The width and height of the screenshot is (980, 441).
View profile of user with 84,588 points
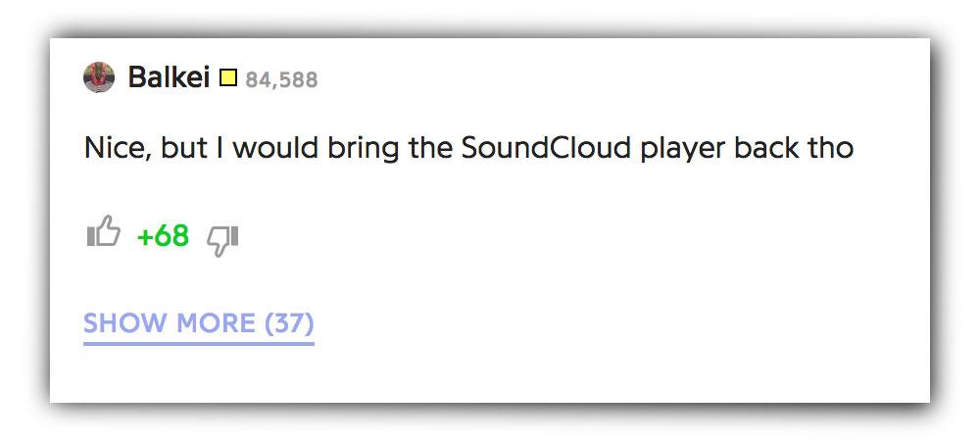tap(169, 77)
